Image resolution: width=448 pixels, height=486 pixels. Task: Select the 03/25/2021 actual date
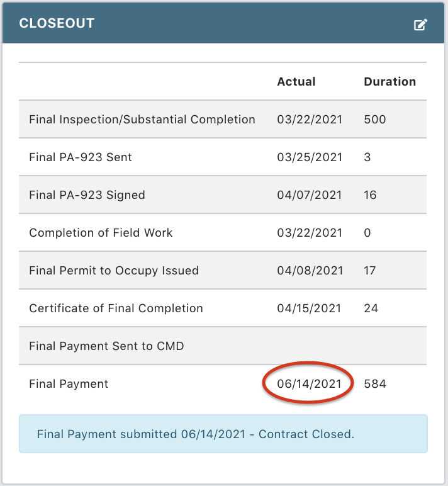pyautogui.click(x=310, y=157)
